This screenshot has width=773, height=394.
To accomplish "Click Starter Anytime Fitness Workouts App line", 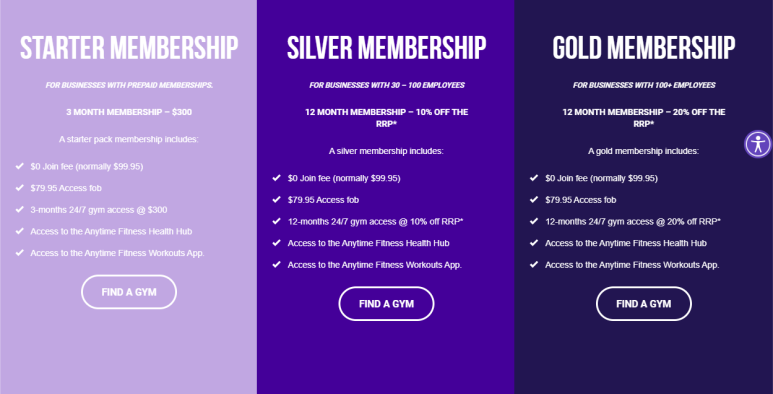I will 117,253.
